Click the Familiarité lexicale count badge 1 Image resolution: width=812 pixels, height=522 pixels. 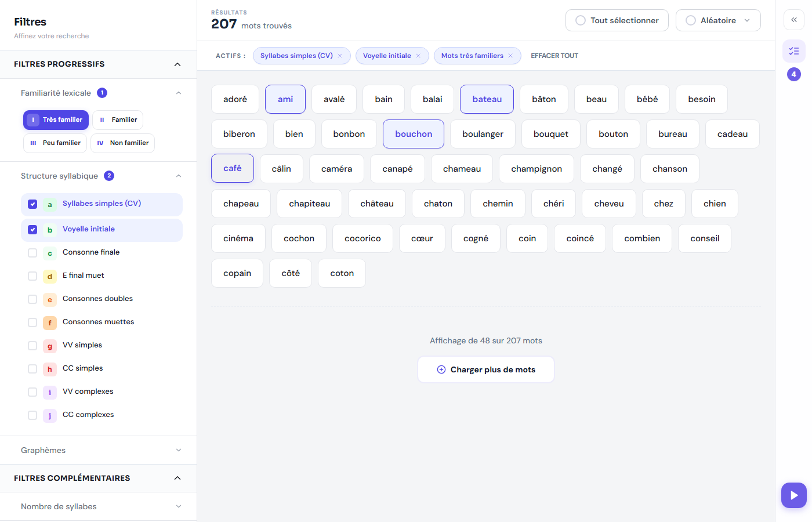(x=102, y=93)
